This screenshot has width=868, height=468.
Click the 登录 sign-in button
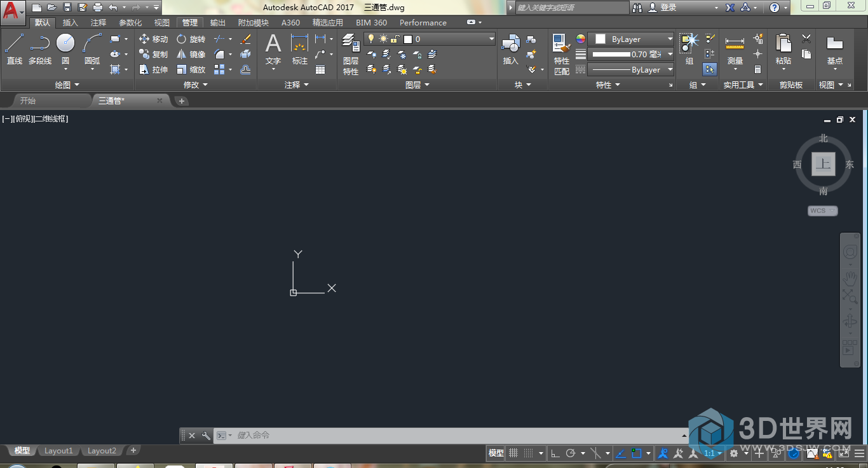tap(663, 8)
